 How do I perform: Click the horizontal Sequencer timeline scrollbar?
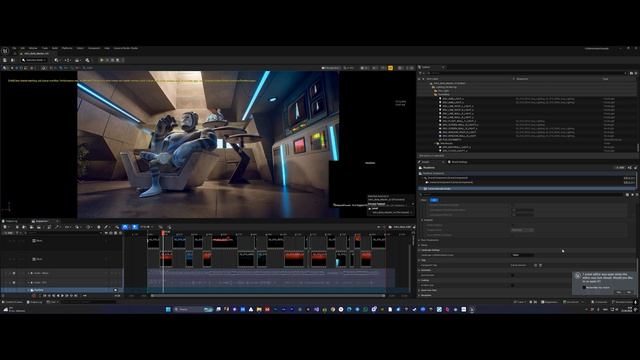267,296
